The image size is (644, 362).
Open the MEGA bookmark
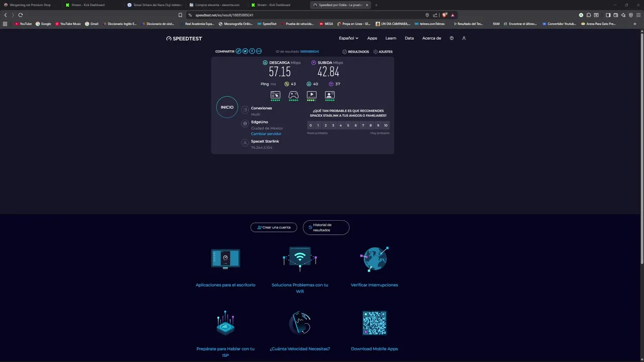[x=326, y=24]
